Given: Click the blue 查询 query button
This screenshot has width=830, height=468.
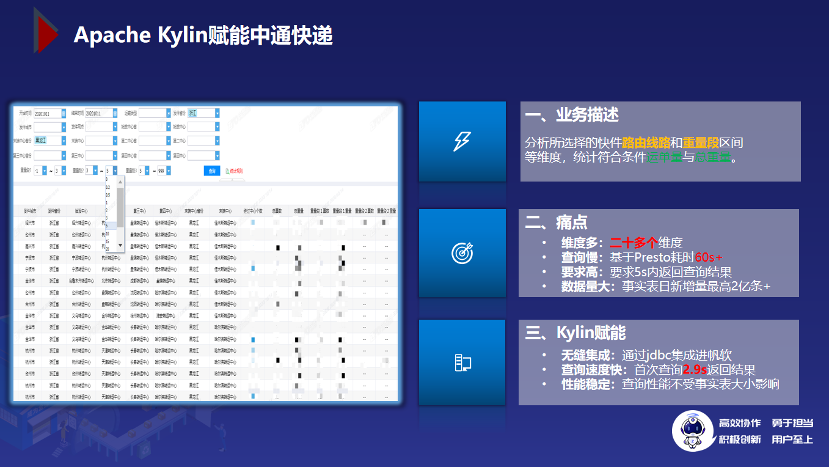Looking at the screenshot, I should (212, 170).
